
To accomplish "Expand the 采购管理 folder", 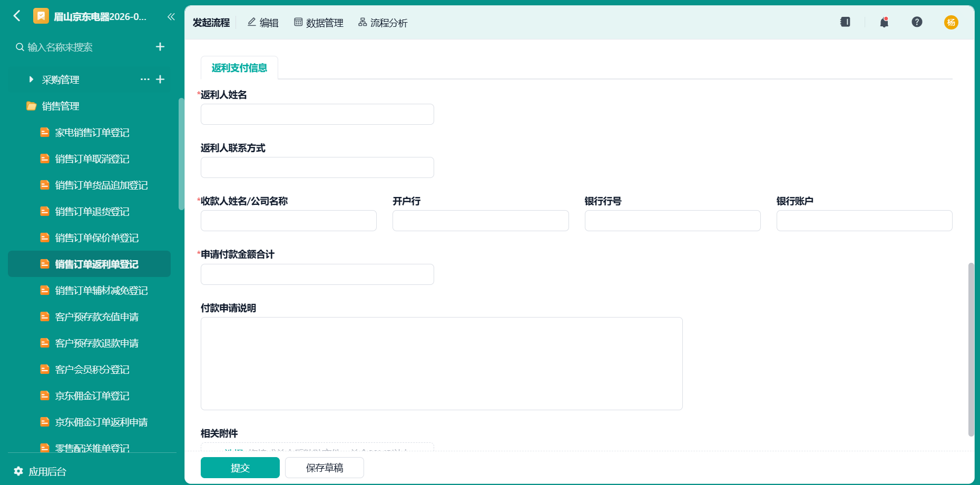I will tap(31, 80).
